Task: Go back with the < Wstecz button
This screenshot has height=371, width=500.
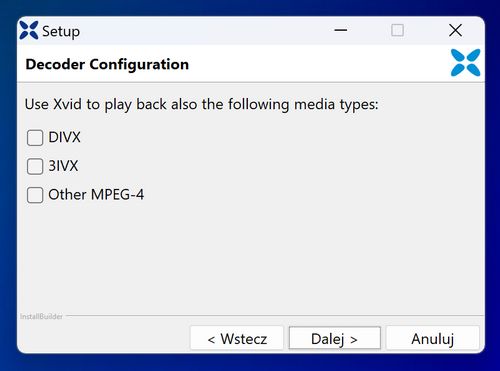Action: pos(237,338)
